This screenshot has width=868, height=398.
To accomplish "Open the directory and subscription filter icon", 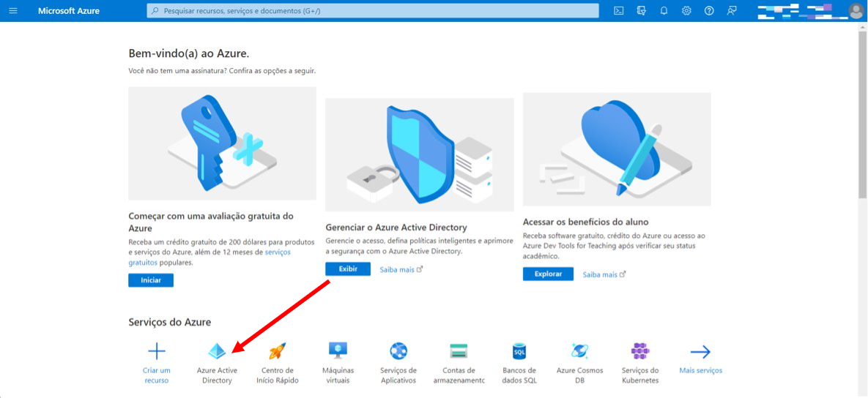I will click(642, 10).
